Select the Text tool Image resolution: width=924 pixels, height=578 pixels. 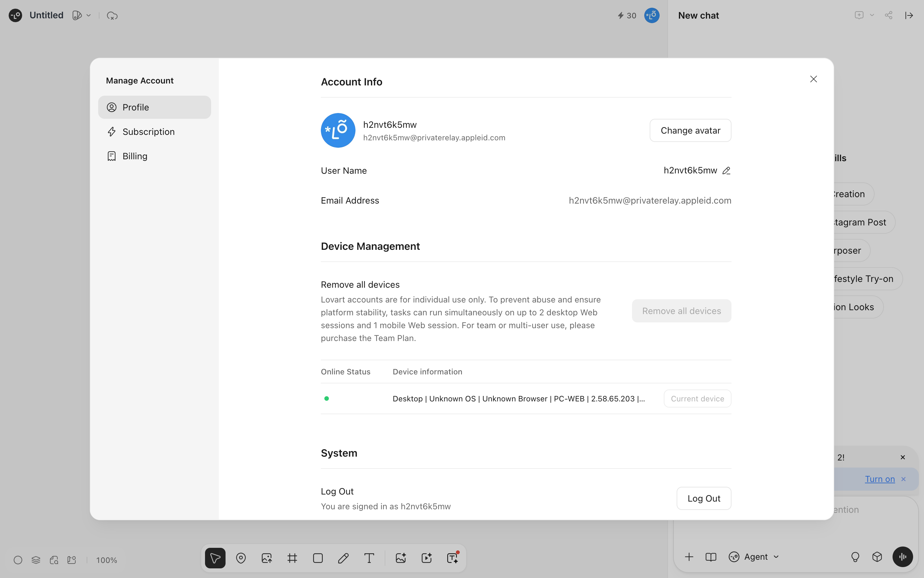[x=369, y=558]
